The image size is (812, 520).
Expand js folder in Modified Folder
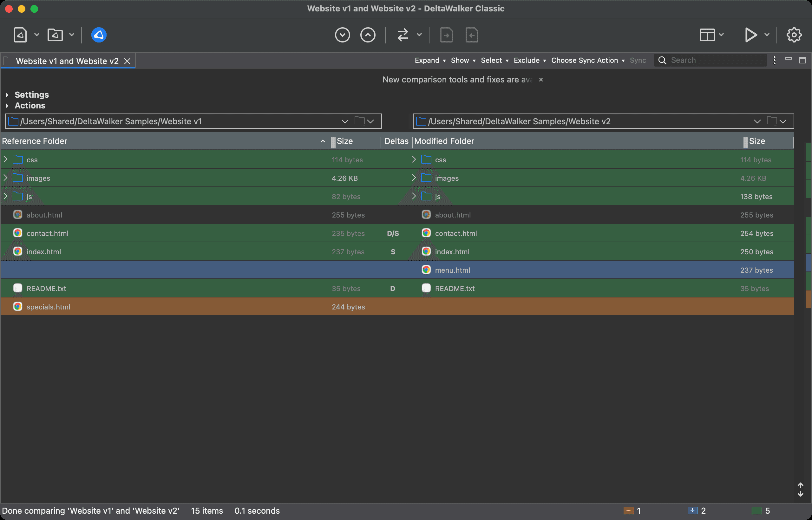tap(414, 196)
